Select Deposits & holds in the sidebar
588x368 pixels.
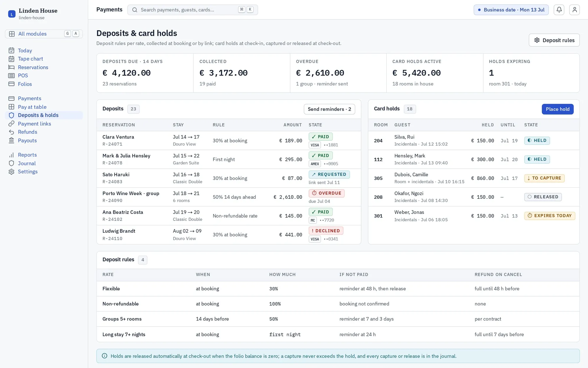(x=44, y=115)
